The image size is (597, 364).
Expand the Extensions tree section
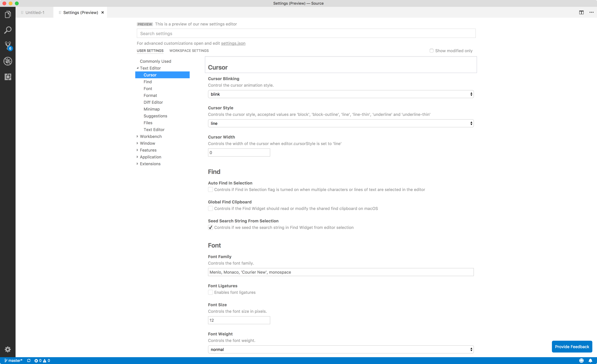pos(137,164)
